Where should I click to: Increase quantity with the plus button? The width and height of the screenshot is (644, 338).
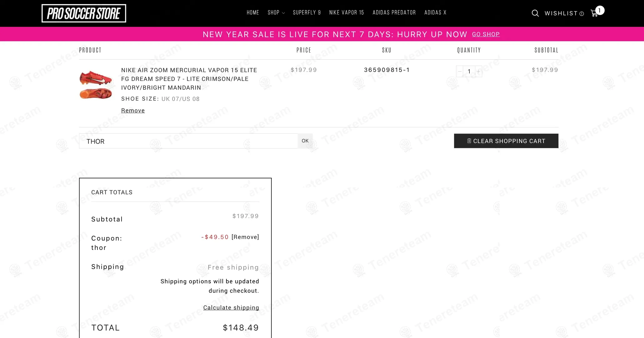tap(478, 72)
